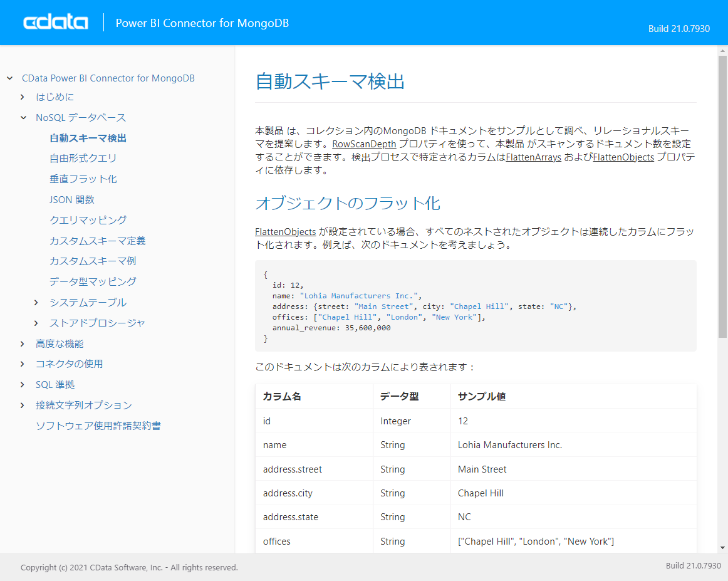Click the scrollbar up arrow
The width and height of the screenshot is (728, 581).
point(722,50)
